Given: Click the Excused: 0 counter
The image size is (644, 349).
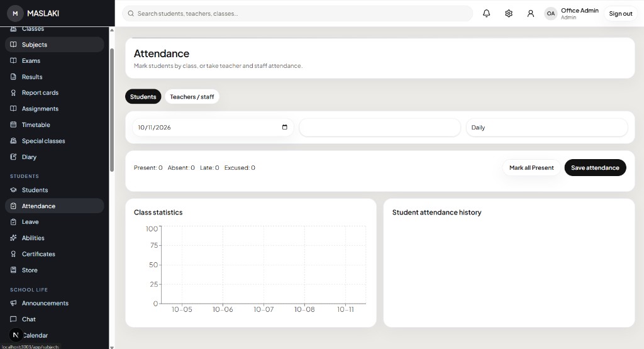Looking at the screenshot, I should (x=240, y=167).
